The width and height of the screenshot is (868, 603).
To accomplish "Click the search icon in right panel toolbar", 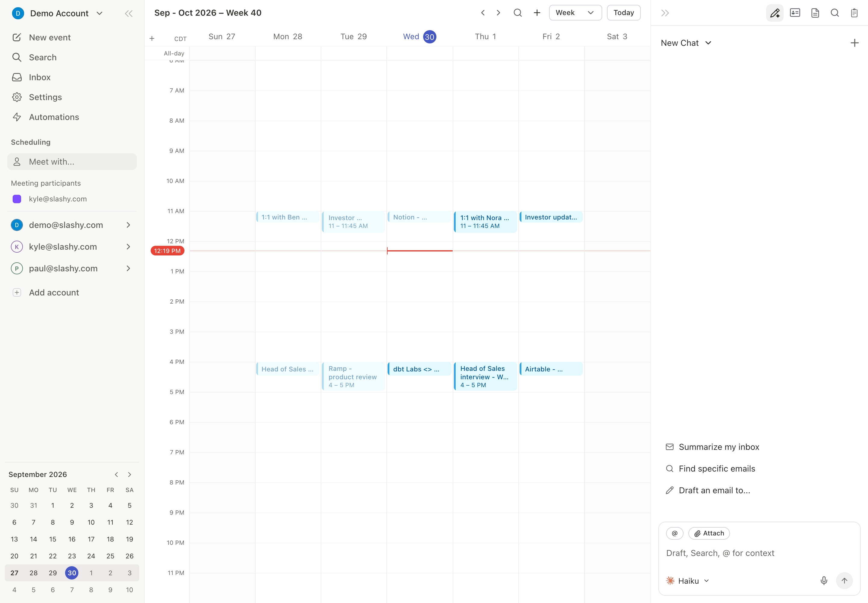I will coord(835,13).
